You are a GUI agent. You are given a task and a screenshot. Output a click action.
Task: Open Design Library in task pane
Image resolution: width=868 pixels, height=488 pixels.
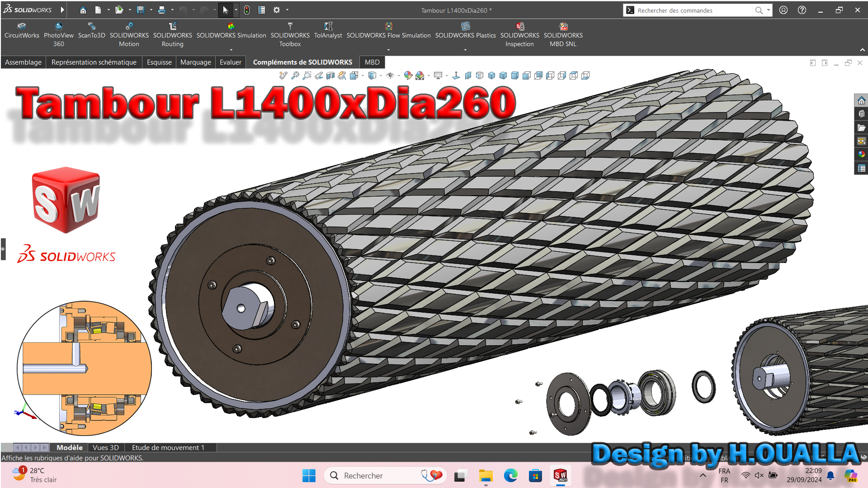click(862, 114)
